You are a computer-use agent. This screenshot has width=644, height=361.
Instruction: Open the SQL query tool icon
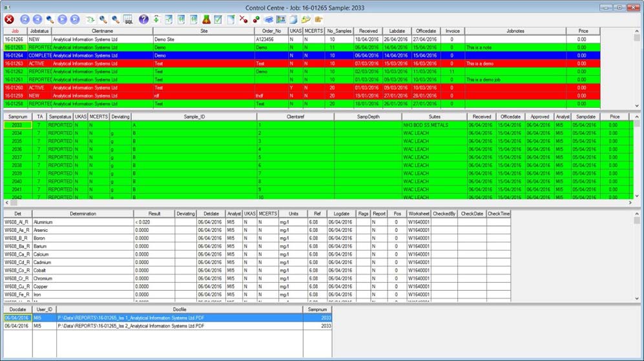(x=128, y=19)
